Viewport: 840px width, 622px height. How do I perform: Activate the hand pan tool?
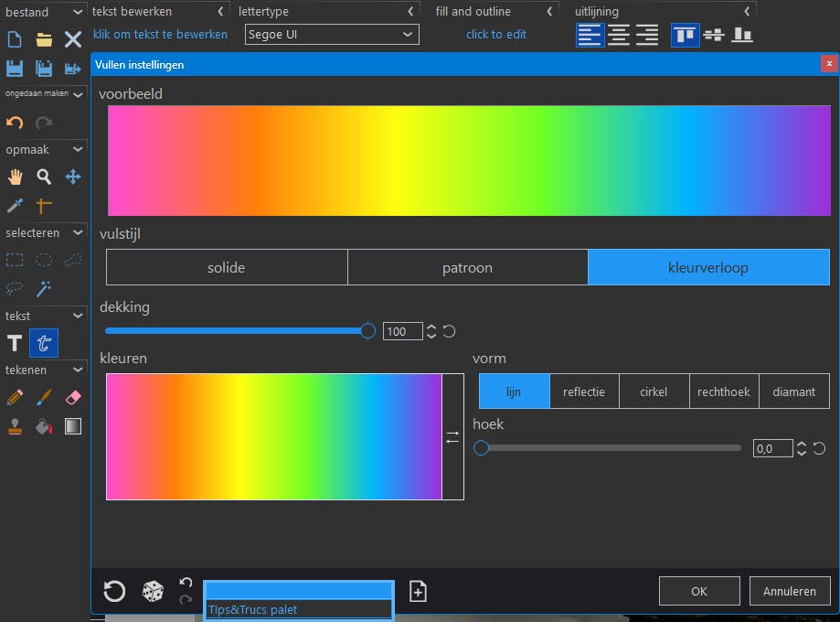click(15, 177)
